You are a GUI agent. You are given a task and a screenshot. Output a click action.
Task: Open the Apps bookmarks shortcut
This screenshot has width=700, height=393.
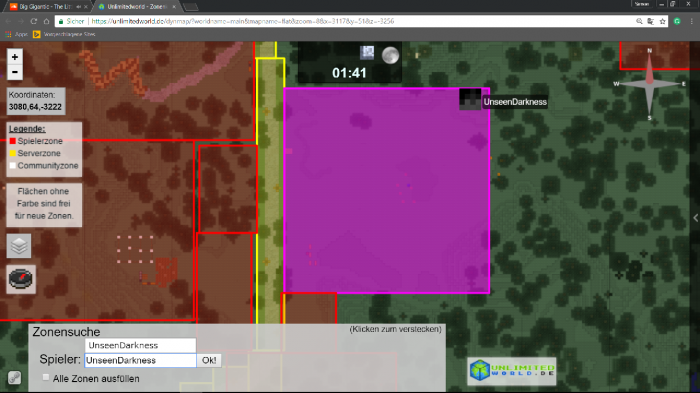click(x=17, y=34)
